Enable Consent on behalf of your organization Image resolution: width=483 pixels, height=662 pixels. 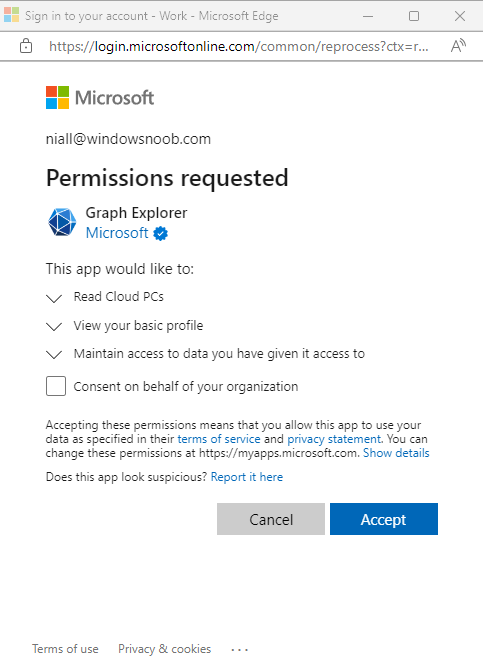coord(56,386)
